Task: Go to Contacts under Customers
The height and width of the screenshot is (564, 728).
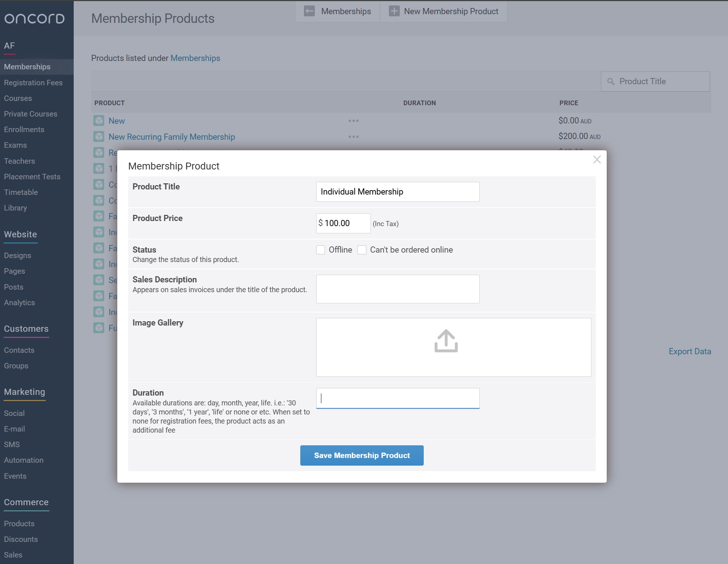Action: click(x=19, y=350)
